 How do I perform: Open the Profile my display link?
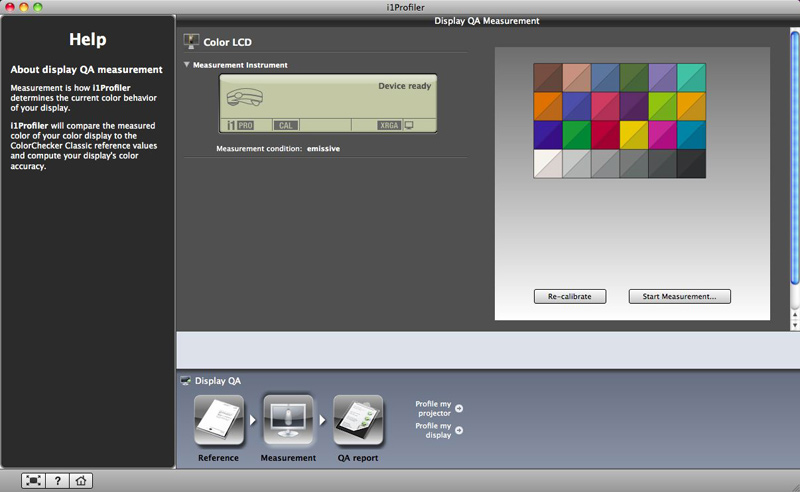[433, 430]
